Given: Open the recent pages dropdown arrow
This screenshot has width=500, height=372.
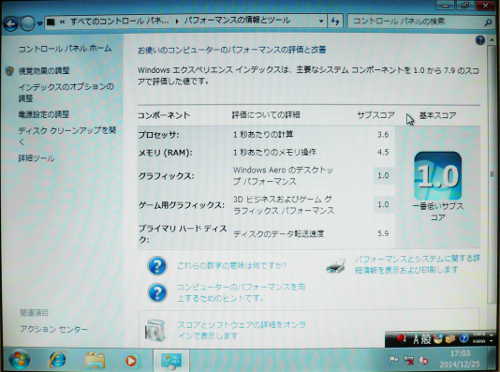Looking at the screenshot, I should (40, 24).
